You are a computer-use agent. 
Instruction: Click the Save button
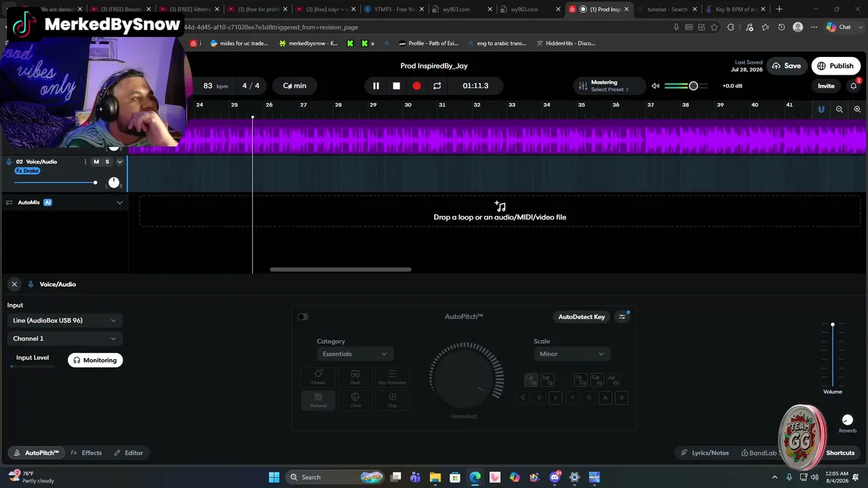(x=787, y=66)
